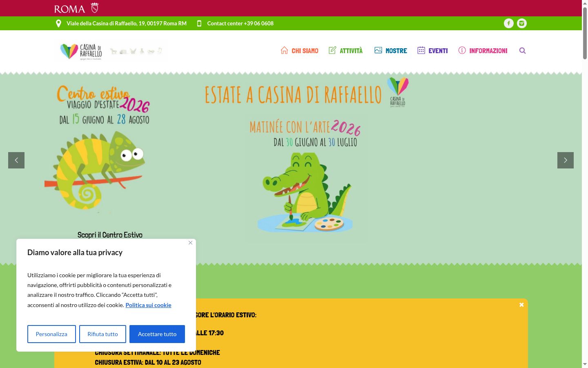Image resolution: width=588 pixels, height=368 pixels.
Task: Click the page's vertical scrollbar thumb
Action: [585, 33]
